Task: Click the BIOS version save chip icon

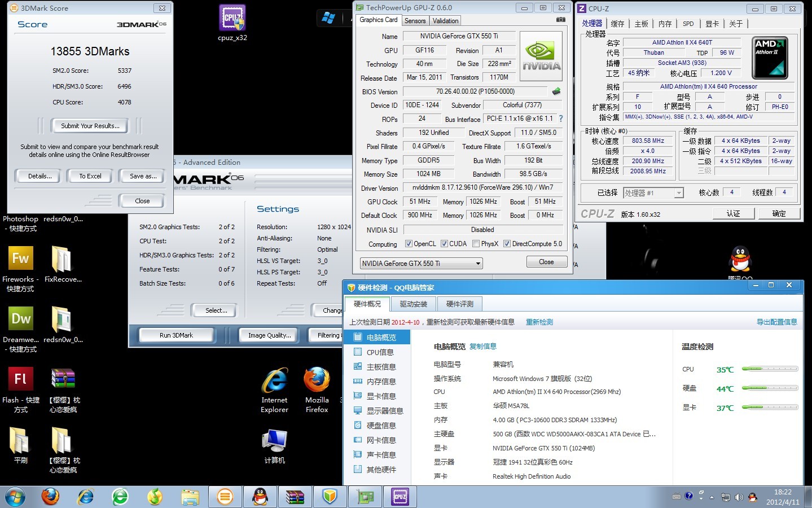Action: click(556, 91)
